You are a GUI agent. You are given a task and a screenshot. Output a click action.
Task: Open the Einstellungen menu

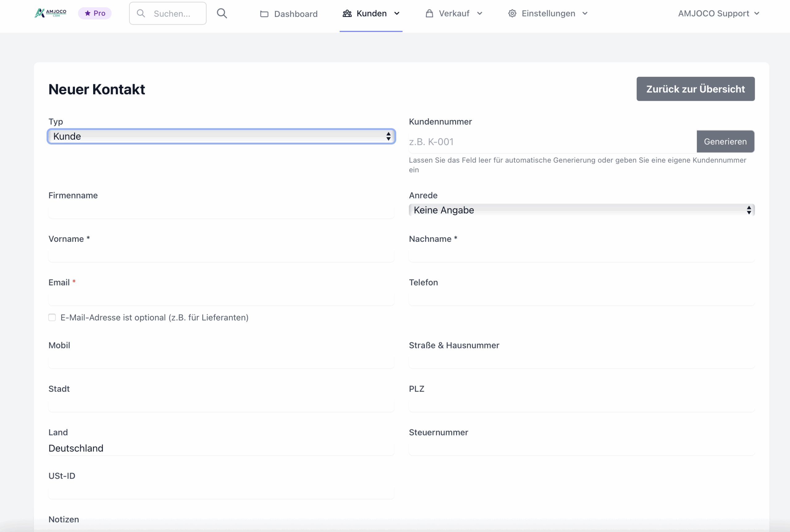(x=548, y=13)
